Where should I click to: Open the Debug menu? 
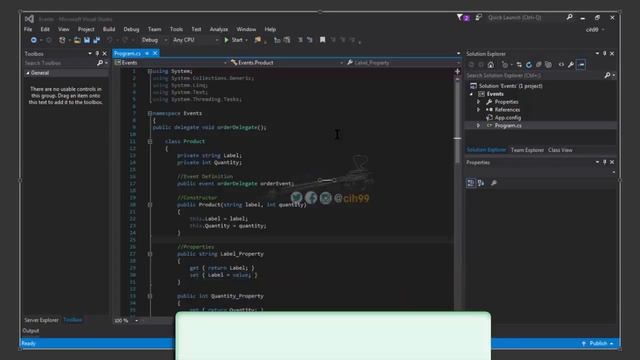point(131,29)
